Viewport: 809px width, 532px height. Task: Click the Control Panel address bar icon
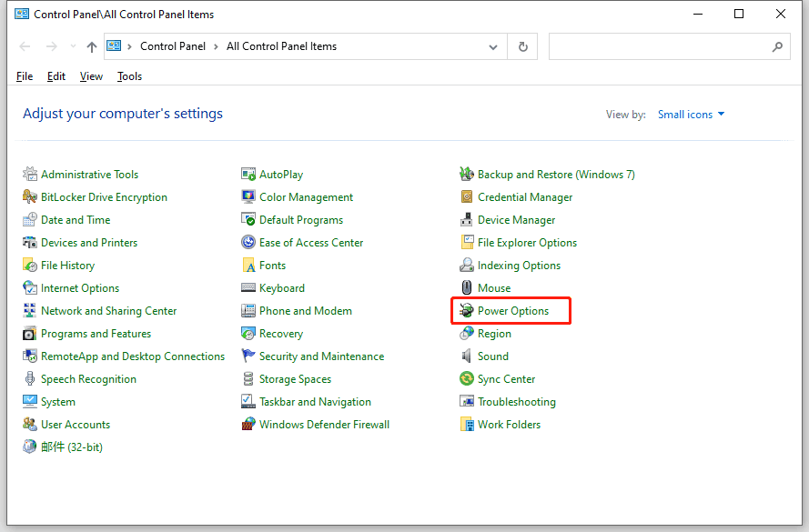coord(114,45)
